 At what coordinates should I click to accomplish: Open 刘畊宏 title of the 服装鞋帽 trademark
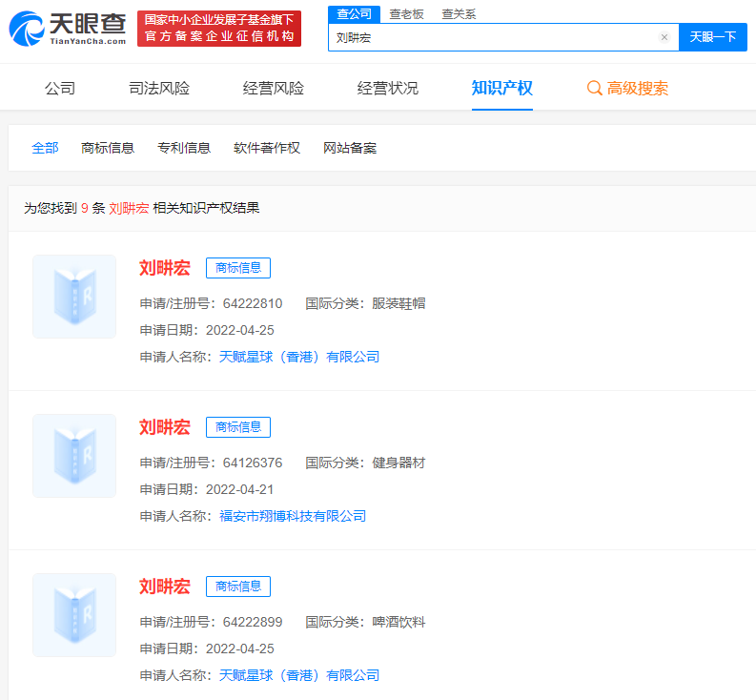pyautogui.click(x=165, y=268)
